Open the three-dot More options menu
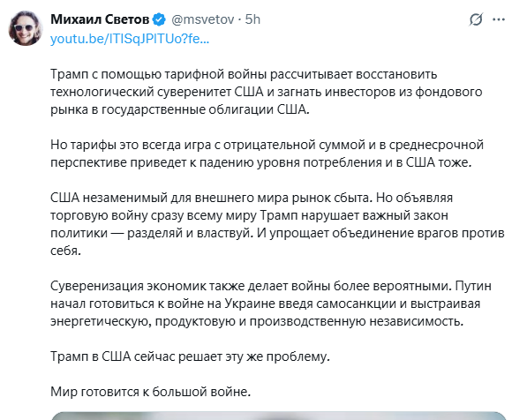The width and height of the screenshot is (512, 420). click(499, 19)
